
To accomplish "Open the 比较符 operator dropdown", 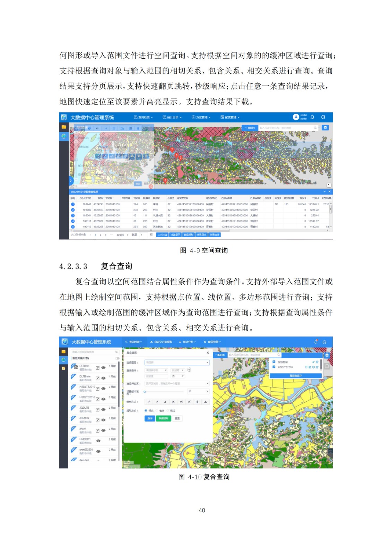I will pyautogui.click(x=178, y=370).
